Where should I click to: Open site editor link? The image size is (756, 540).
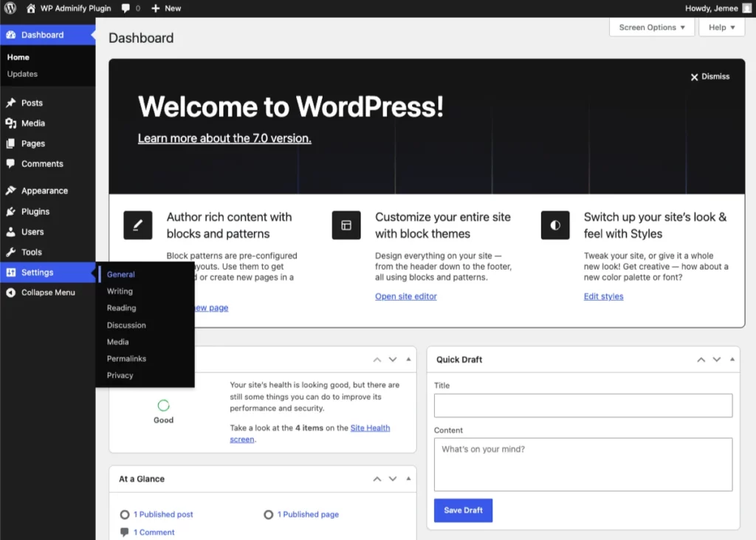[406, 296]
